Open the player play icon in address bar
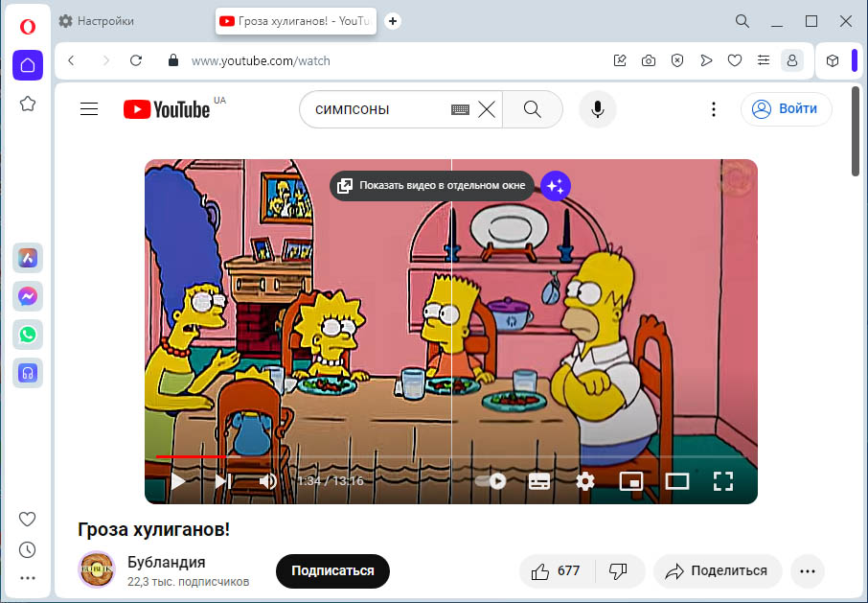The image size is (868, 603). point(706,60)
